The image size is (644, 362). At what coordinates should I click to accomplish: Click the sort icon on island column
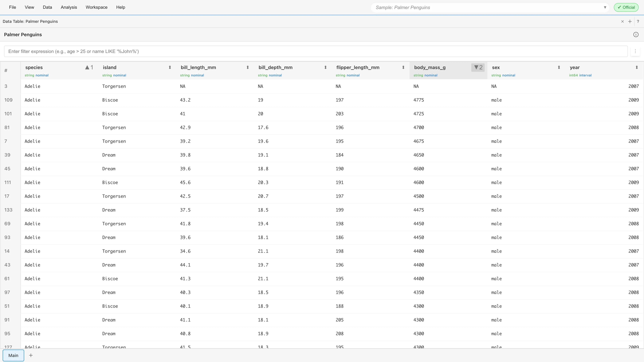click(170, 67)
